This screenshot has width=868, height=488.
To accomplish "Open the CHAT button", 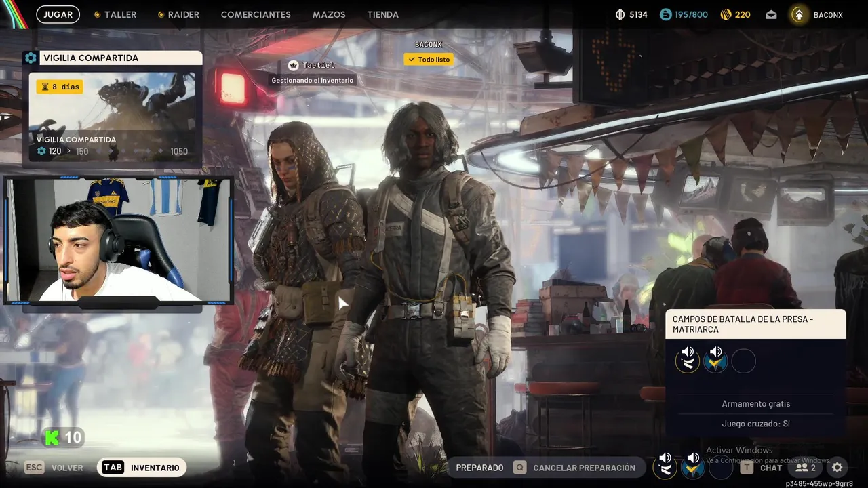I will [760, 468].
